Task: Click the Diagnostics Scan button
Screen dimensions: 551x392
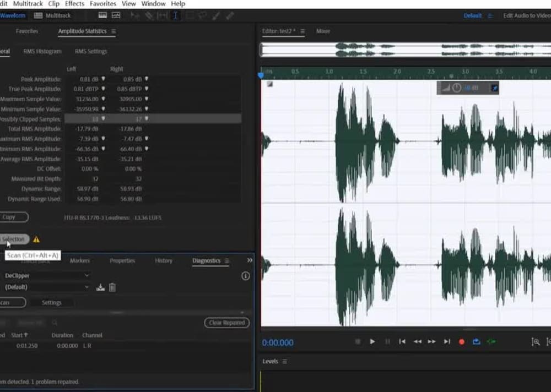Action: [12, 302]
